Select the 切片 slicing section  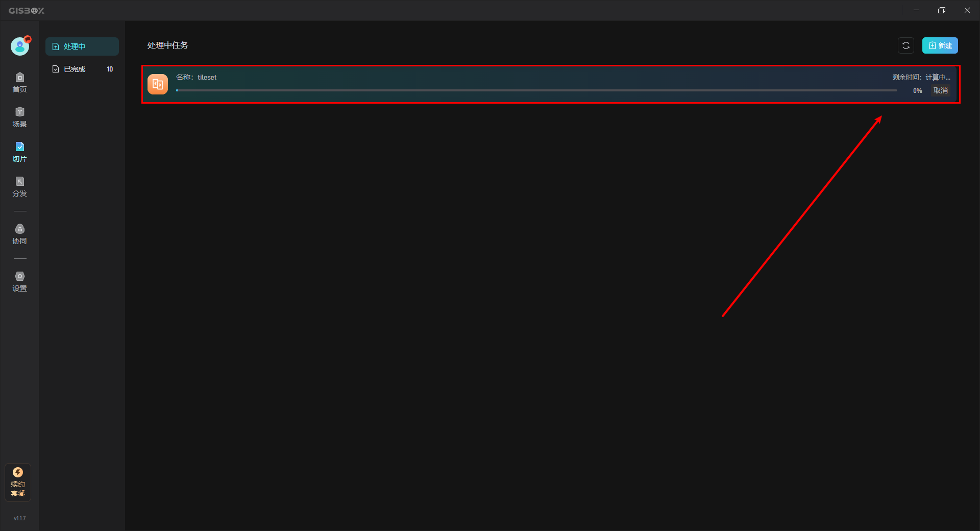pyautogui.click(x=19, y=152)
